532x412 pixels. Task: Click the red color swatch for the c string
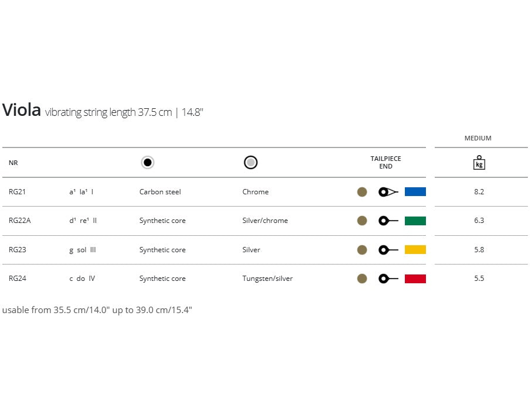(x=415, y=279)
